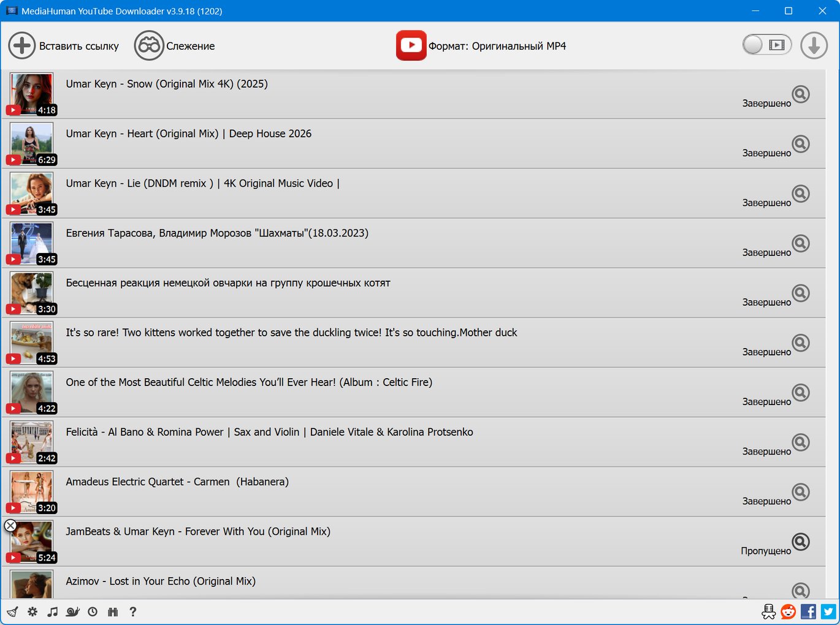Click thumbnail of 'Umar Keyn - Snow' video
The height and width of the screenshot is (625, 840).
coord(32,94)
